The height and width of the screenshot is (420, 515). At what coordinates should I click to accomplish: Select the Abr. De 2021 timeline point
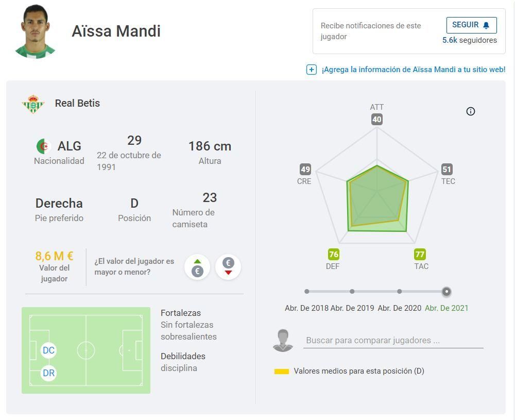click(447, 292)
